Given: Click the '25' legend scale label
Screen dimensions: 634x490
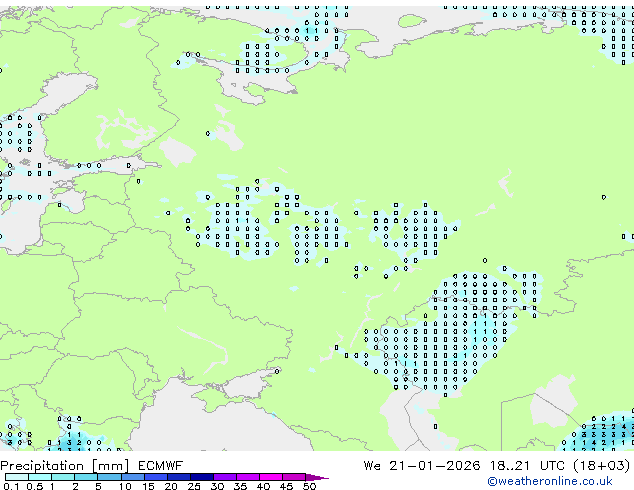Looking at the screenshot, I should tap(194, 486).
